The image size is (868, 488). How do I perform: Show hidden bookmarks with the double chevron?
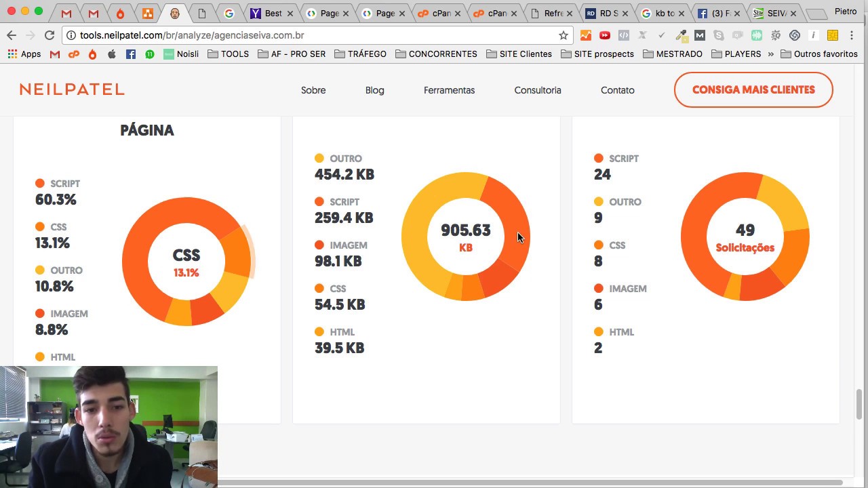point(771,54)
